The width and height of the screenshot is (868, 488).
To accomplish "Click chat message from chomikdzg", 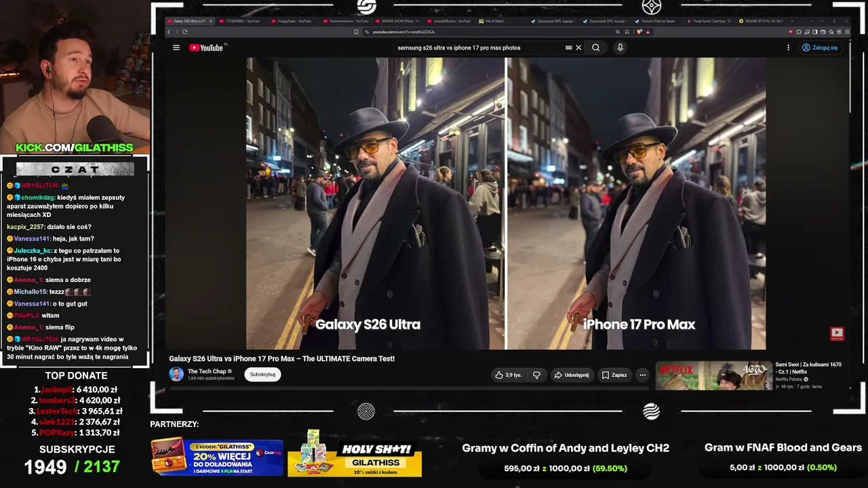I will (x=66, y=206).
